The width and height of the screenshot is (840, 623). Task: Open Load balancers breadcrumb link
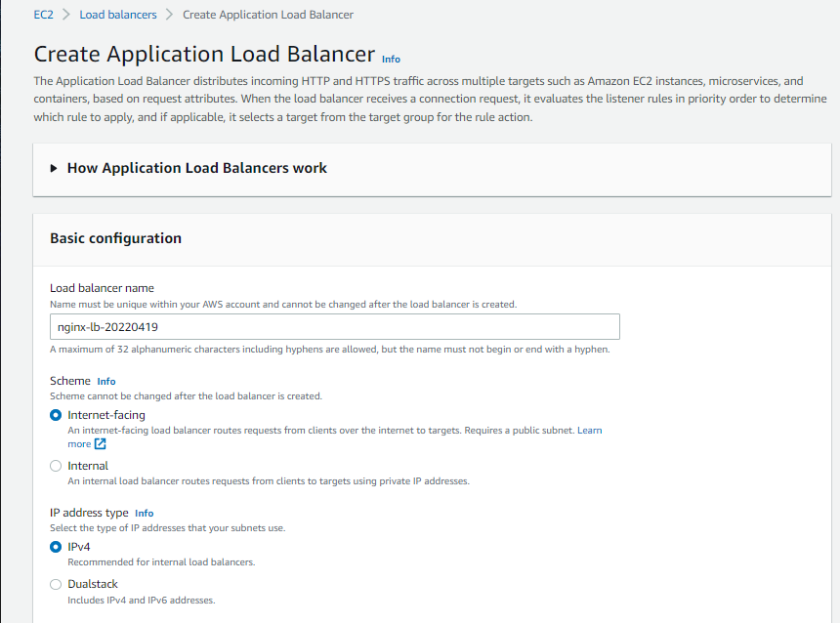coord(118,15)
